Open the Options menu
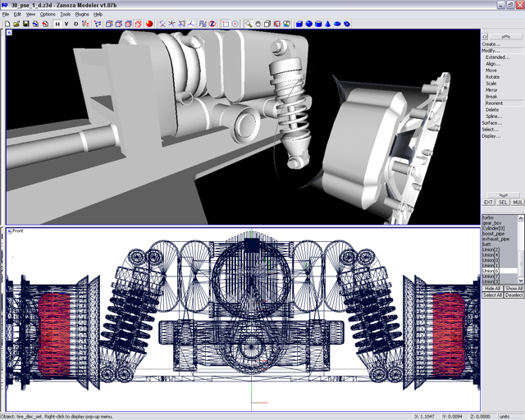Image resolution: width=525 pixels, height=420 pixels. [x=48, y=14]
